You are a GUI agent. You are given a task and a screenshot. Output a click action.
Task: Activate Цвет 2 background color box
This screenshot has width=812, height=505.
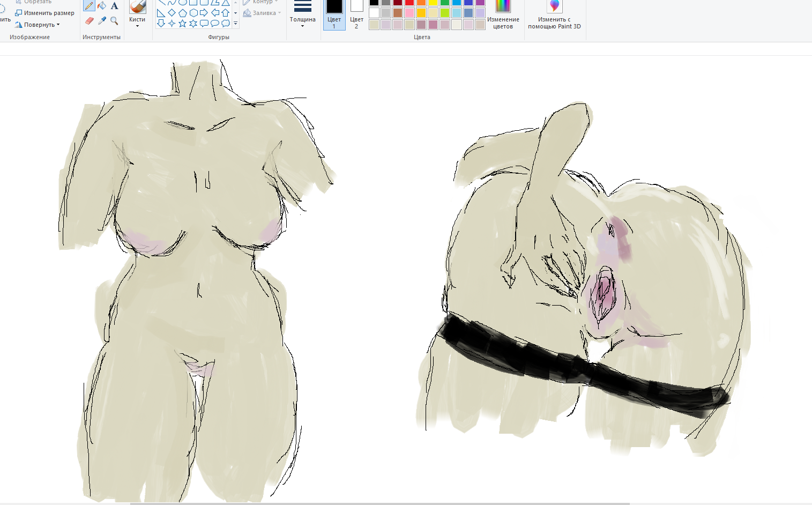tap(356, 14)
